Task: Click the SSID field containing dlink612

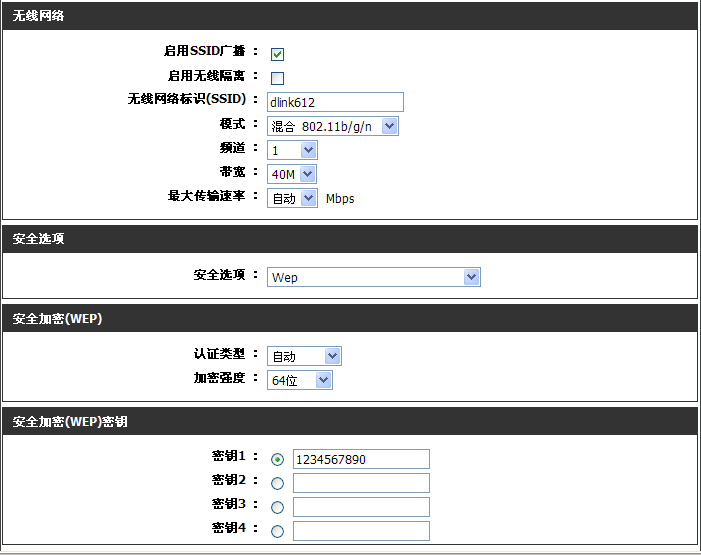Action: [335, 102]
